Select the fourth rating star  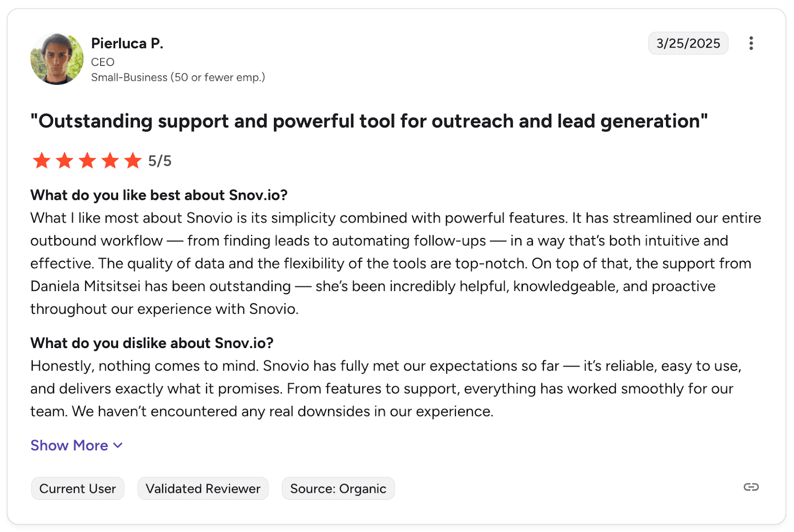[x=110, y=160]
